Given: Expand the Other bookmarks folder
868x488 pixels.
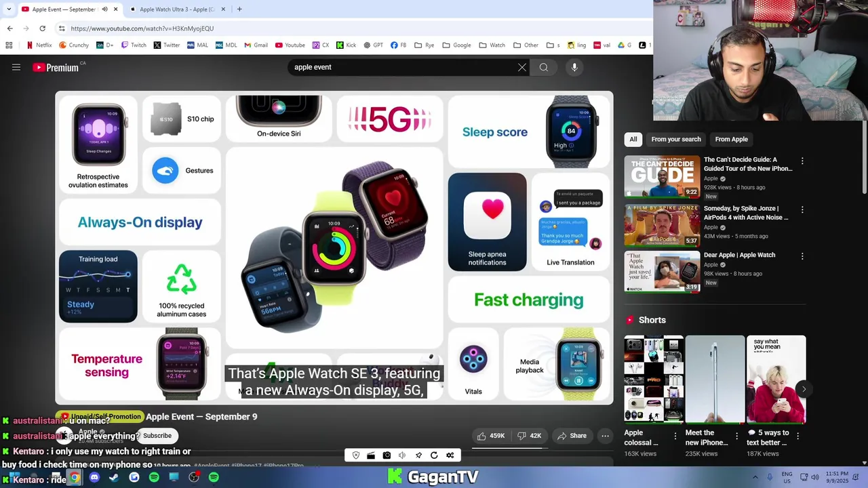Looking at the screenshot, I should click(x=526, y=45).
